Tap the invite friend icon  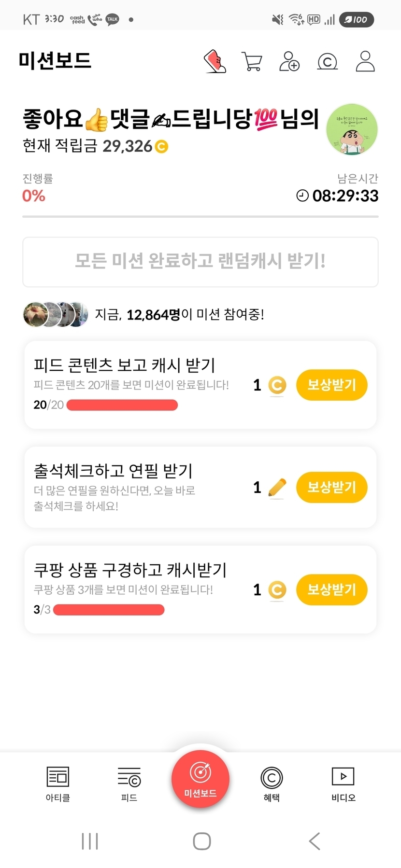tap(289, 61)
